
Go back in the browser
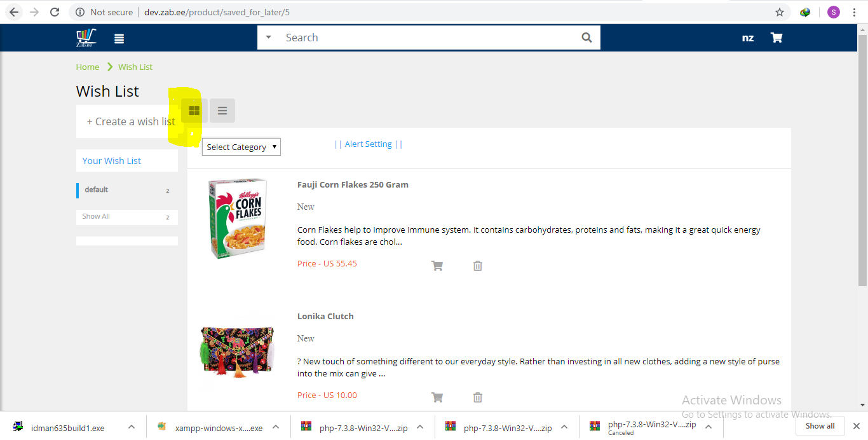(14, 12)
